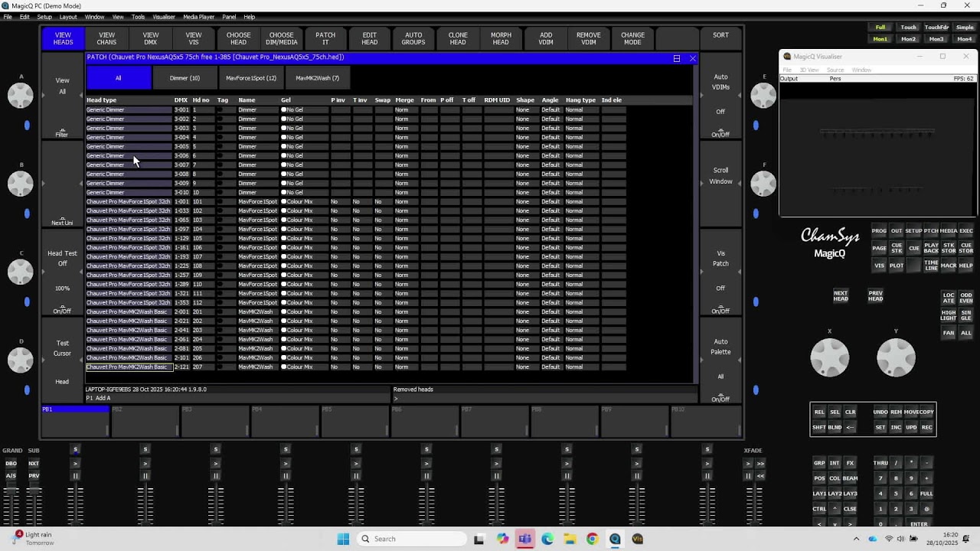This screenshot has height=551, width=980.
Task: Click the Hd no column header
Action: tap(201, 100)
